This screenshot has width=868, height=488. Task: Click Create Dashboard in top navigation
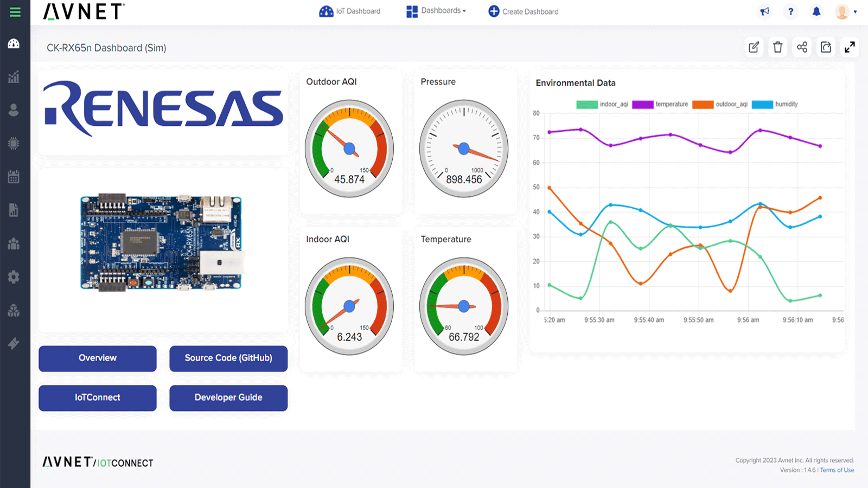(x=524, y=11)
